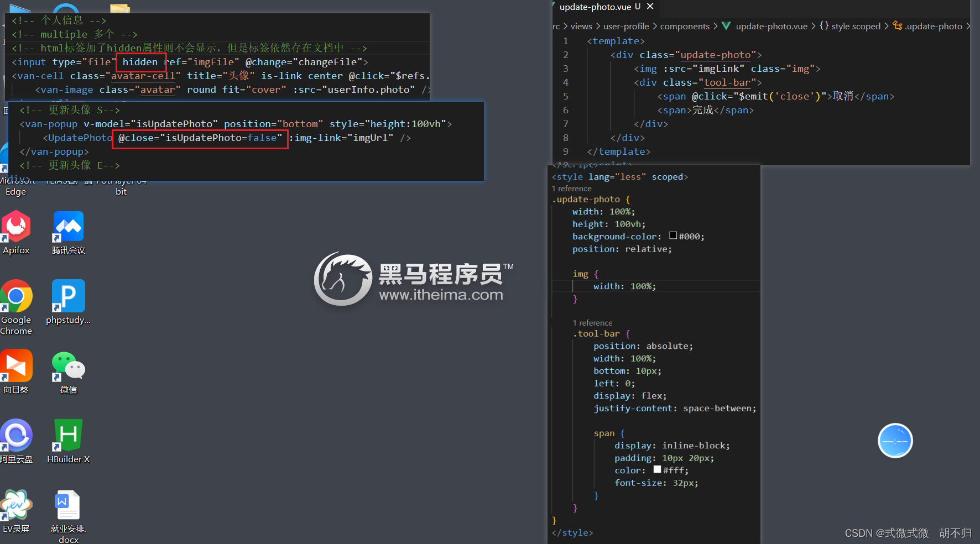
Task: Click the '1 reference' codelens above .update-photo
Action: point(571,189)
